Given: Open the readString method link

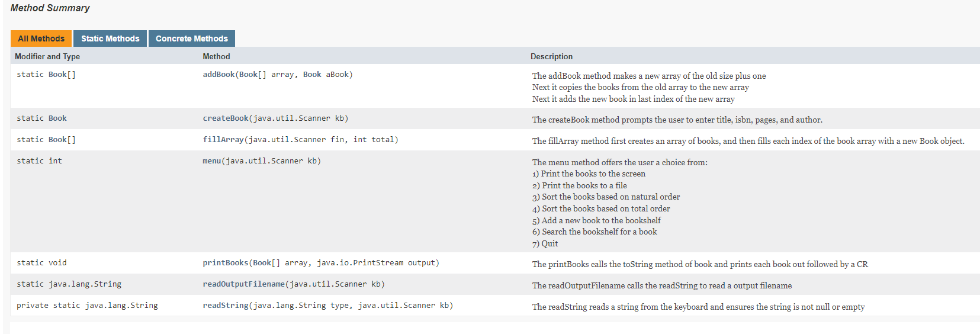Looking at the screenshot, I should click(226, 306).
